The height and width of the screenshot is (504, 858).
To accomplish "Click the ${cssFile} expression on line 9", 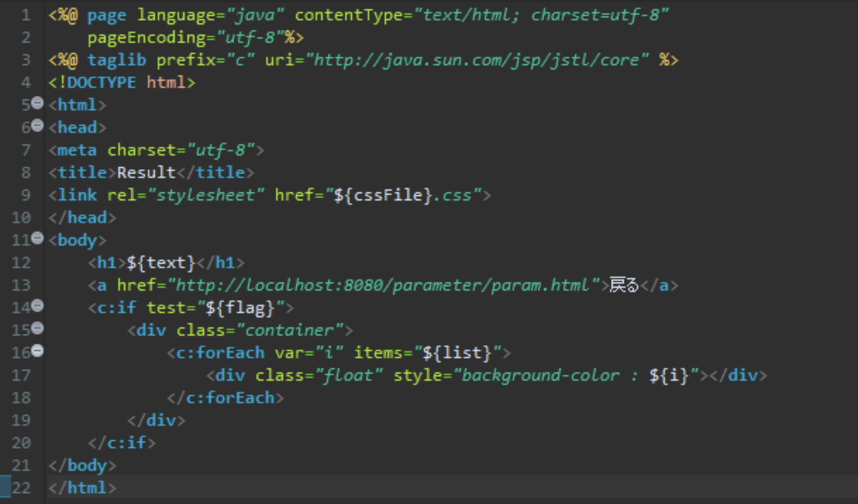I will pyautogui.click(x=383, y=195).
